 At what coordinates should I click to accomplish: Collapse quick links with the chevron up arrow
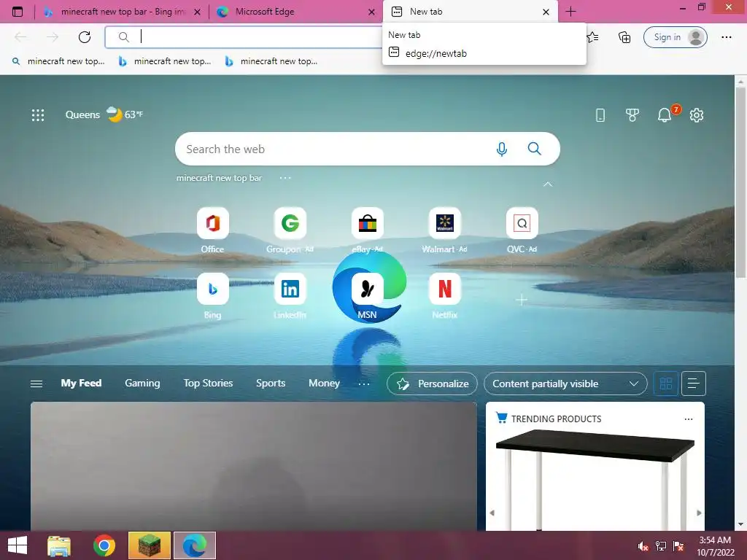(x=548, y=184)
